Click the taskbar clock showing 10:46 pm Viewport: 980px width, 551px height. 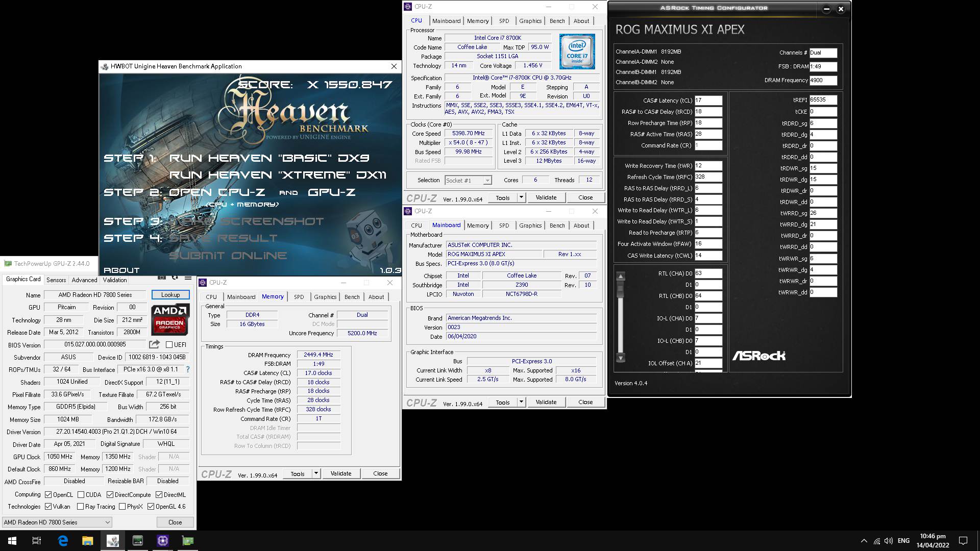(933, 541)
